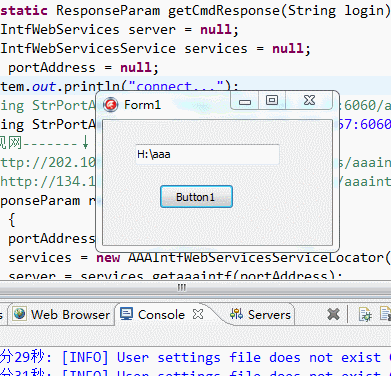Image resolution: width=391 pixels, height=376 pixels.
Task: Click the sash handle between editor and console
Action: coord(182,287)
